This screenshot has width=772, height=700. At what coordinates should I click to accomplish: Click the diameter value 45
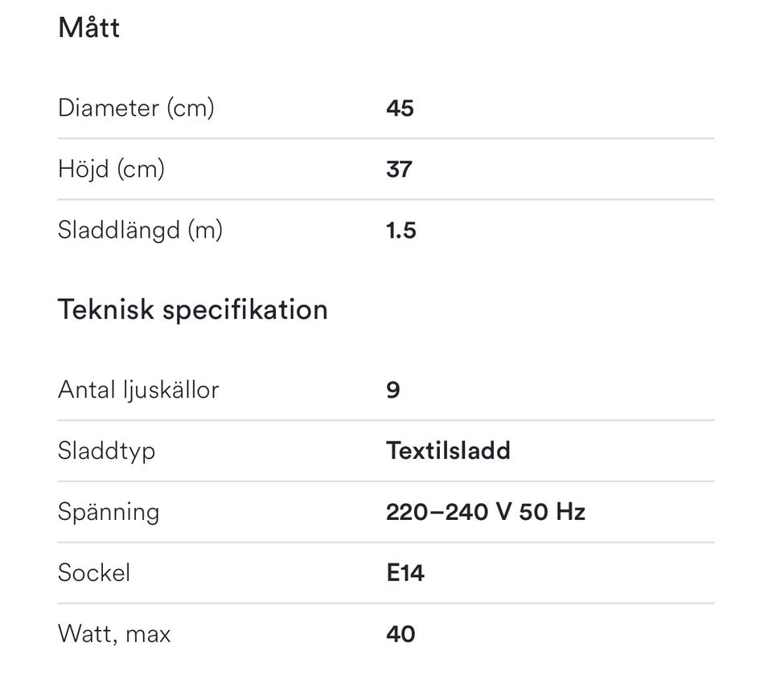[400, 108]
